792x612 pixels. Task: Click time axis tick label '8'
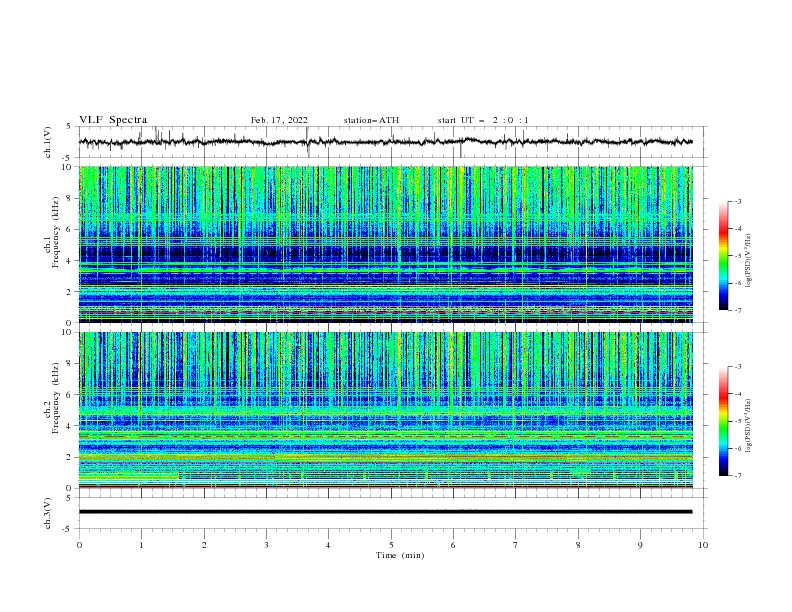click(x=578, y=545)
